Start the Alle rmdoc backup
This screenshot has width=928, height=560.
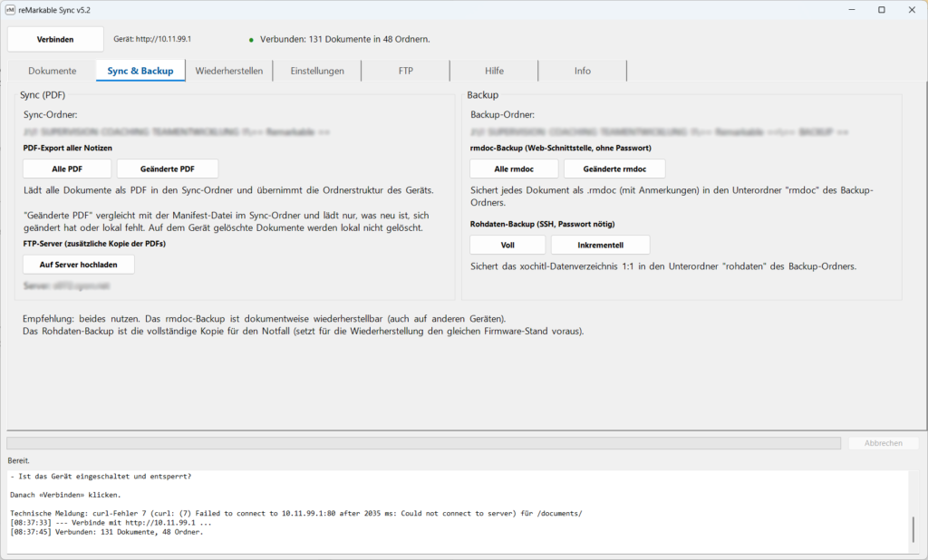(x=514, y=169)
